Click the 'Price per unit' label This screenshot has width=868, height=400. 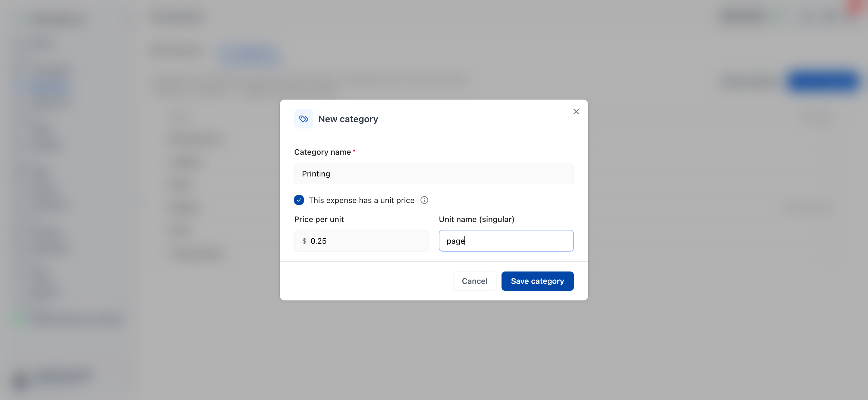coord(319,219)
